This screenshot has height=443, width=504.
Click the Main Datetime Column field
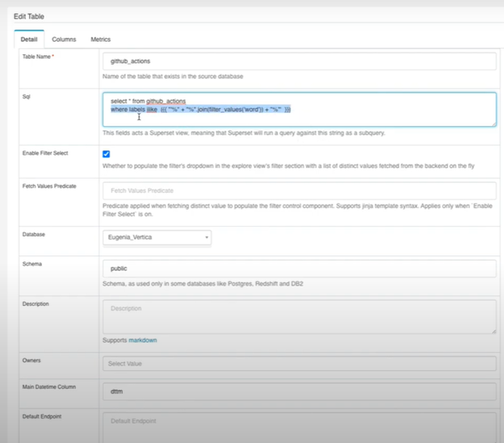click(x=299, y=392)
